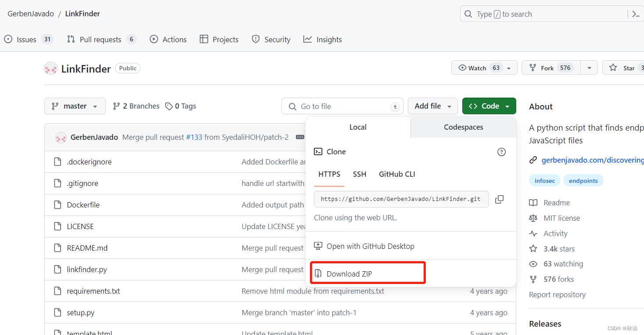
Task: Open the README.md file
Action: pyautogui.click(x=87, y=248)
